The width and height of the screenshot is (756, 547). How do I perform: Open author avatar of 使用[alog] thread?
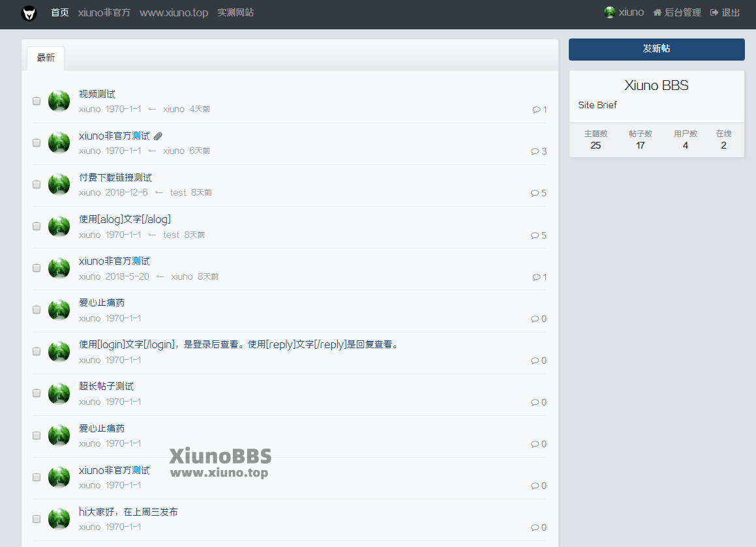coord(59,226)
